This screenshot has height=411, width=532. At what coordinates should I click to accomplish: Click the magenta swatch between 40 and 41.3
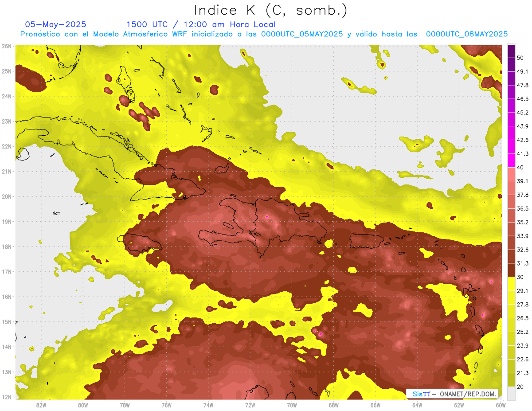pos(511,160)
